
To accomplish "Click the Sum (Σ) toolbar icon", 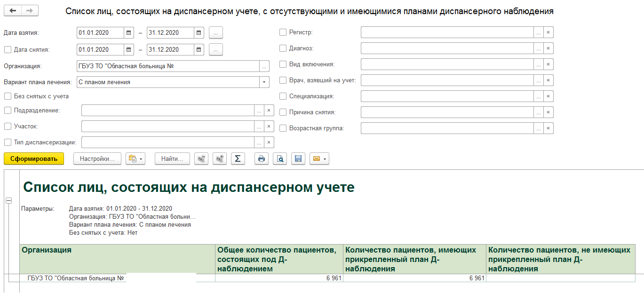I will point(238,159).
